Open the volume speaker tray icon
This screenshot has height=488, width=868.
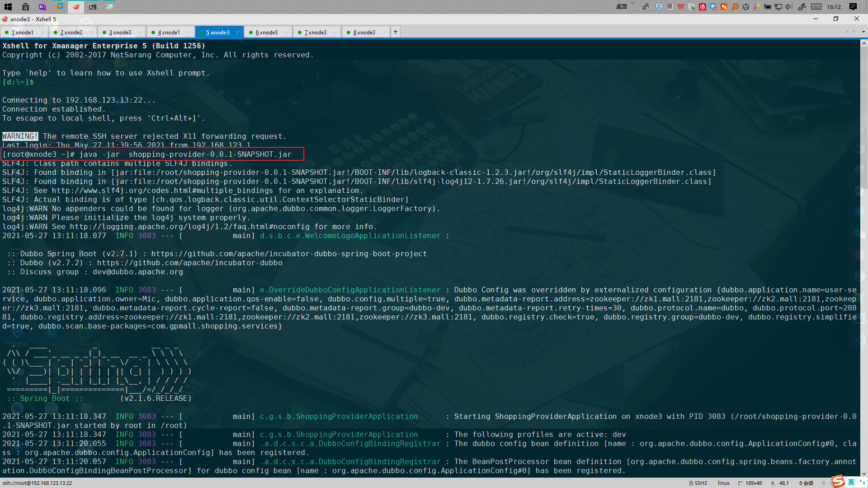pos(789,7)
